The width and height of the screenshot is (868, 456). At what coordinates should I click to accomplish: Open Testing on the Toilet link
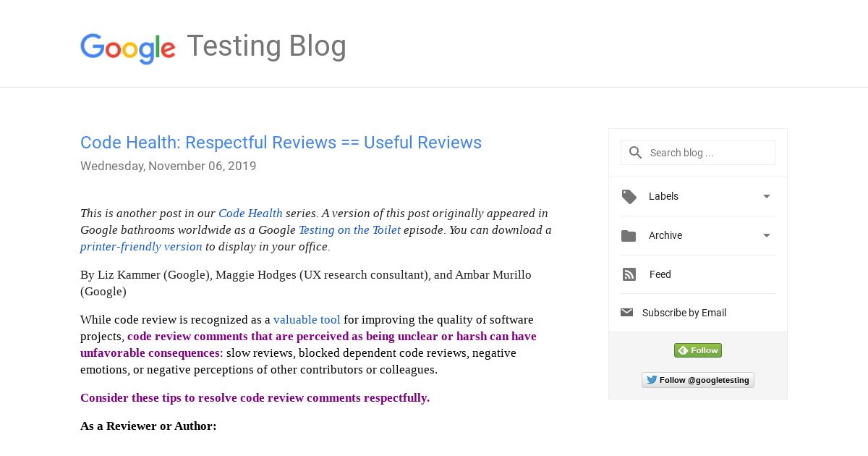click(349, 230)
